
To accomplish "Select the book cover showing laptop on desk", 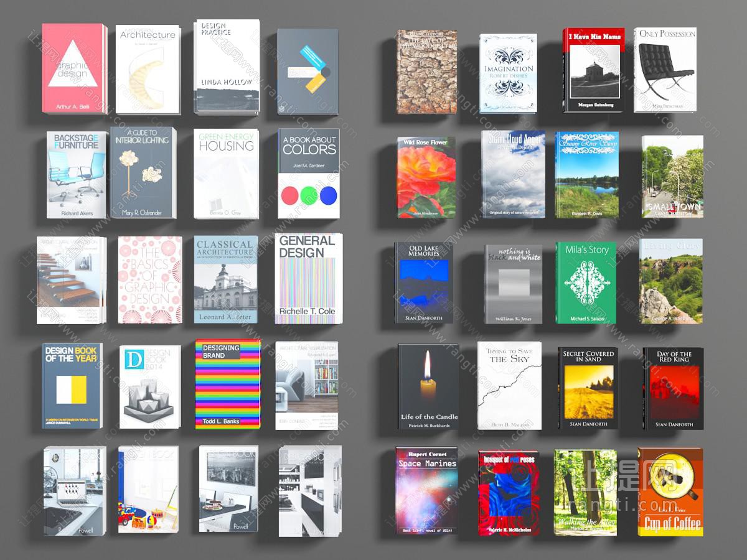I will [x=75, y=490].
